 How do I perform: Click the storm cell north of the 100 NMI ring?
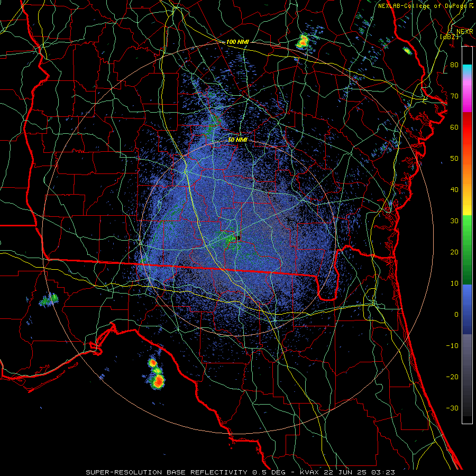click(x=303, y=42)
